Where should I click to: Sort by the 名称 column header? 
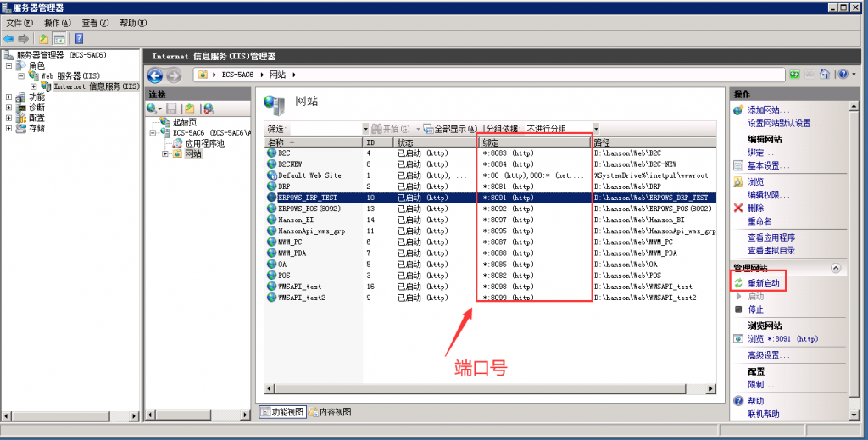coord(314,142)
